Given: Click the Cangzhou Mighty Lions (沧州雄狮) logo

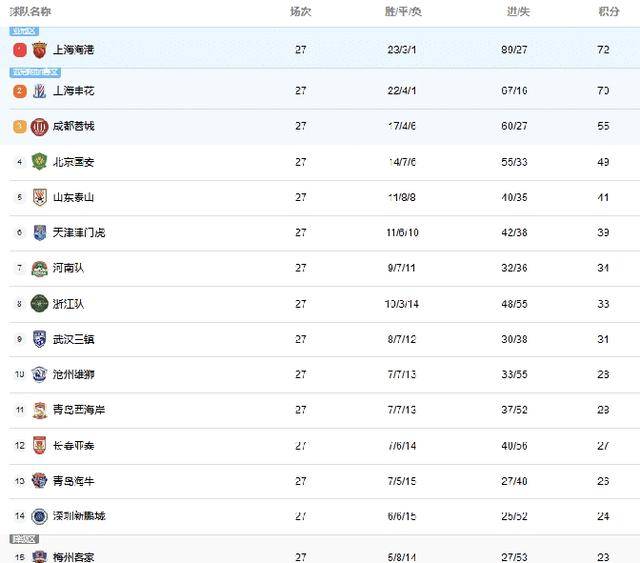Looking at the screenshot, I should (39, 374).
